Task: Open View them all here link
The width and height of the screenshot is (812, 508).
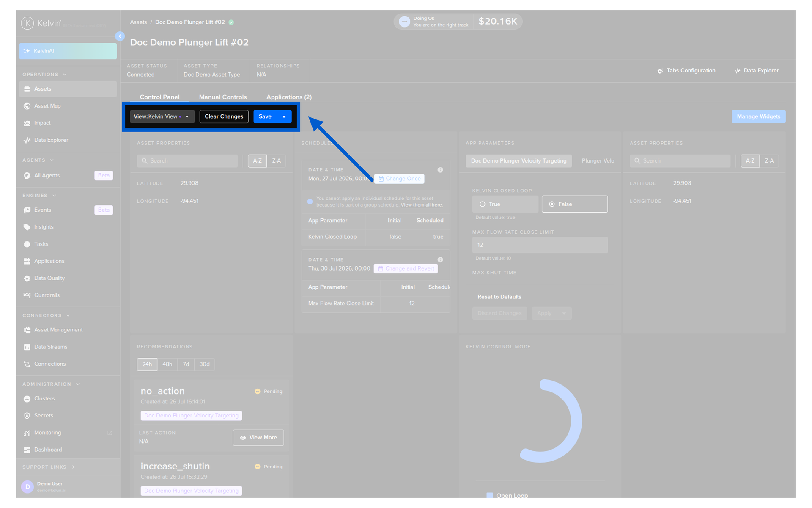Action: (422, 205)
